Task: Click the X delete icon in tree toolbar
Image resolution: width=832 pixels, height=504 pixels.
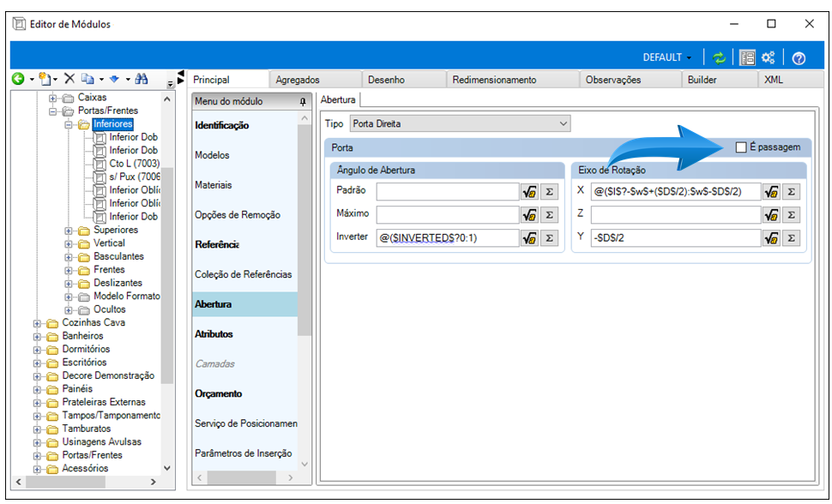Action: click(69, 79)
